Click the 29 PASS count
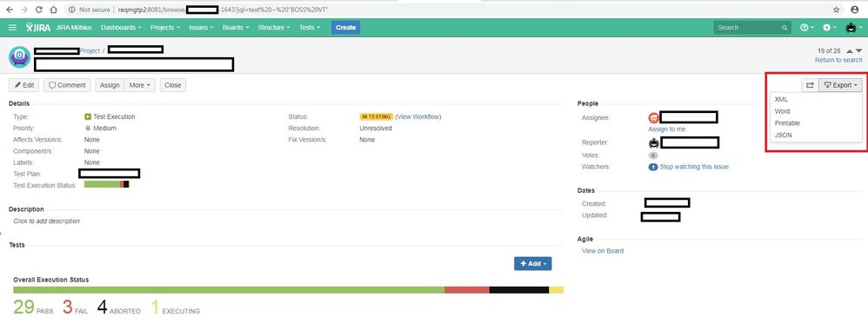 point(33,307)
